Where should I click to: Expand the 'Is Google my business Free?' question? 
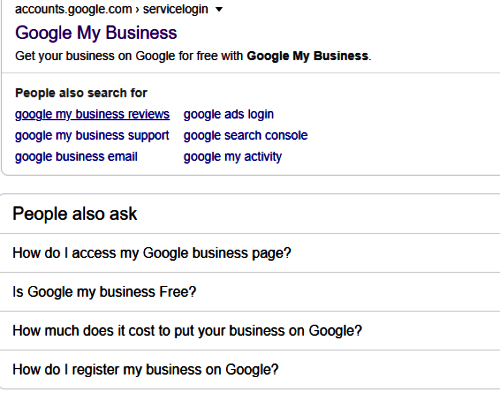click(x=250, y=292)
